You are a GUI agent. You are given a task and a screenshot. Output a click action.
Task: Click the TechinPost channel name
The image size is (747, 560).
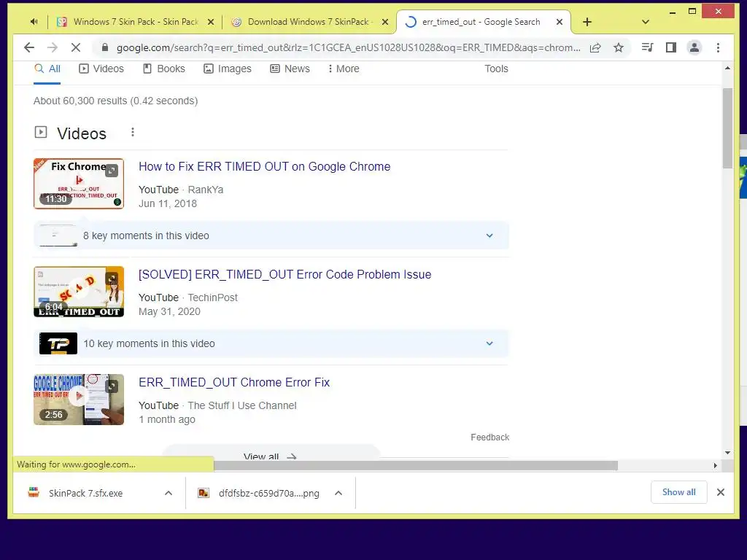point(212,297)
